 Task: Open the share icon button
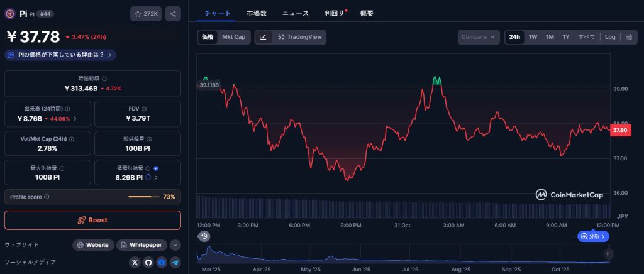(173, 14)
